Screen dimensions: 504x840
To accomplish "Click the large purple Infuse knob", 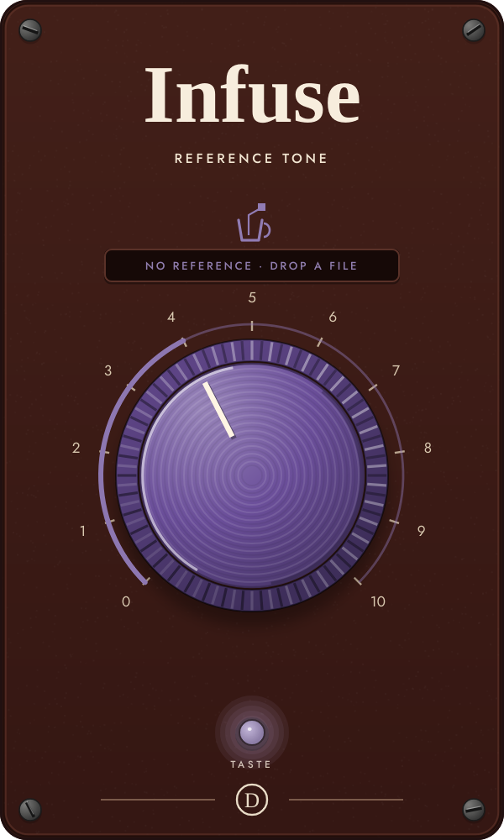I will [252, 475].
